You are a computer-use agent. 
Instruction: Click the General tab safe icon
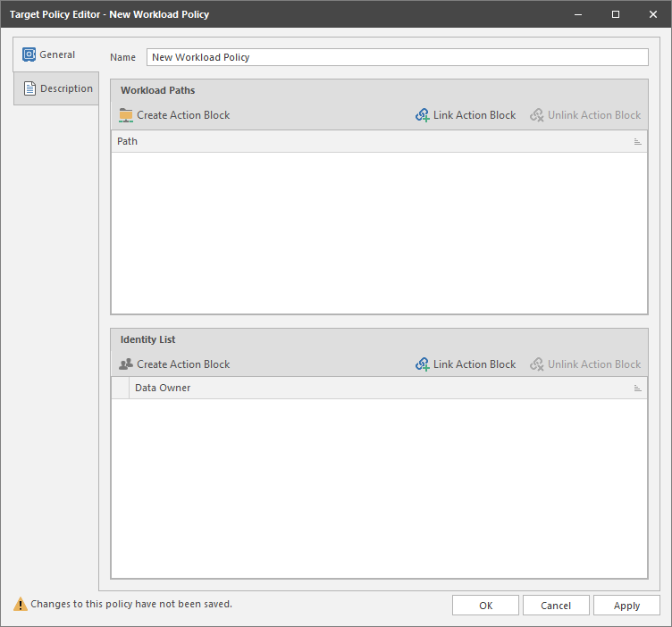tap(29, 54)
